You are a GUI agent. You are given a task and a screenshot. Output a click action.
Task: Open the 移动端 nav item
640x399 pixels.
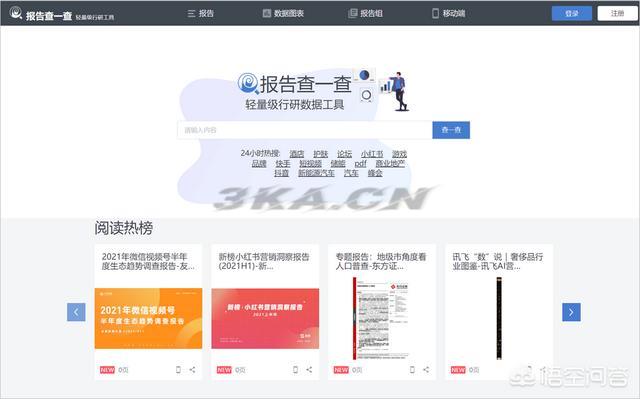(449, 13)
